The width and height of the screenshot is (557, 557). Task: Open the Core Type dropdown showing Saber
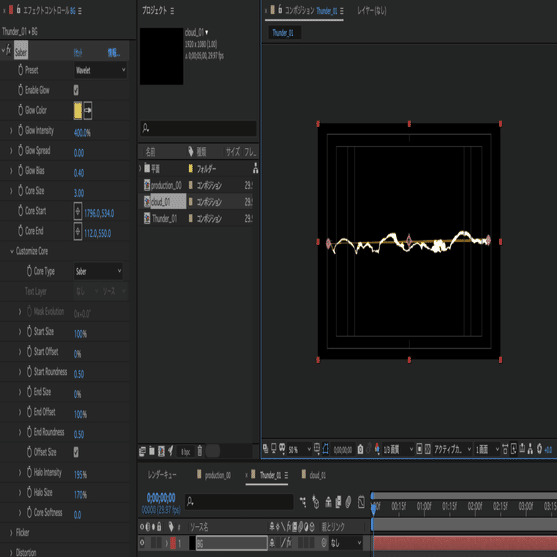point(98,271)
